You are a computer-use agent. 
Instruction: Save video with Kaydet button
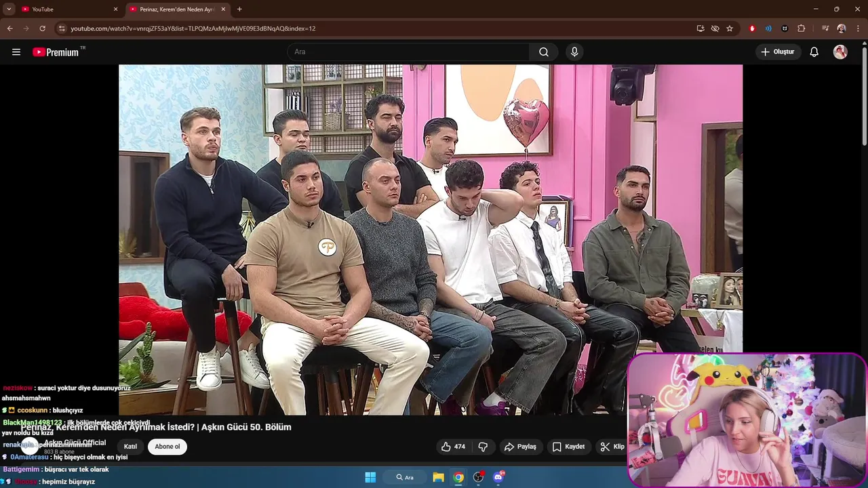coord(568,447)
